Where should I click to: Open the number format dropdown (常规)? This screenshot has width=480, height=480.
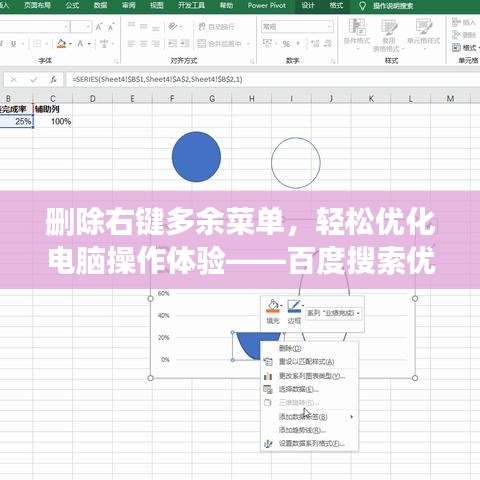point(297,27)
